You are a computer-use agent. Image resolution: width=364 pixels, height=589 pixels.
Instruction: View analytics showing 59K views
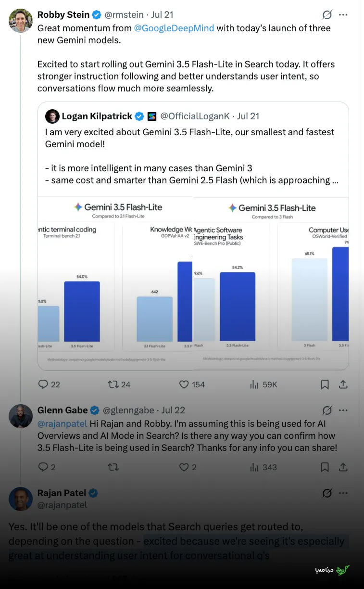(264, 384)
